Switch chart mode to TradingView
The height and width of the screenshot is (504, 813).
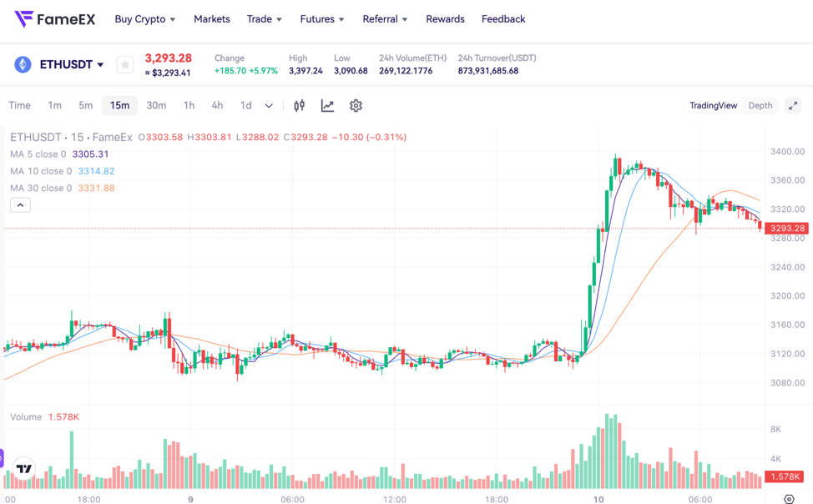pyautogui.click(x=713, y=105)
